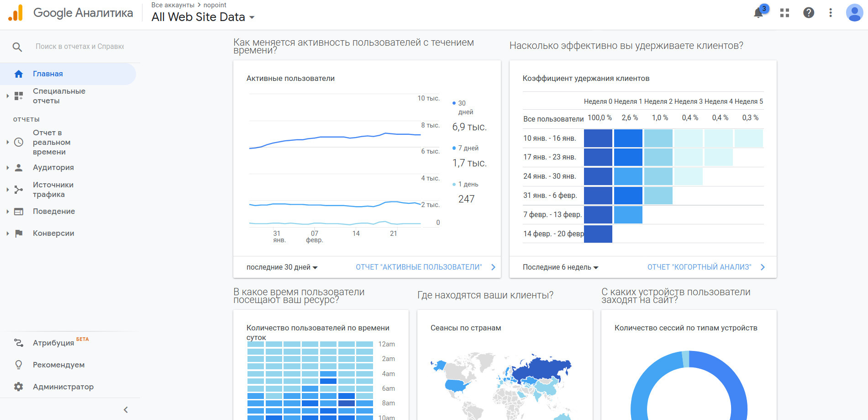The image size is (868, 420).
Task: Click the home icon beside Главная
Action: 19,74
